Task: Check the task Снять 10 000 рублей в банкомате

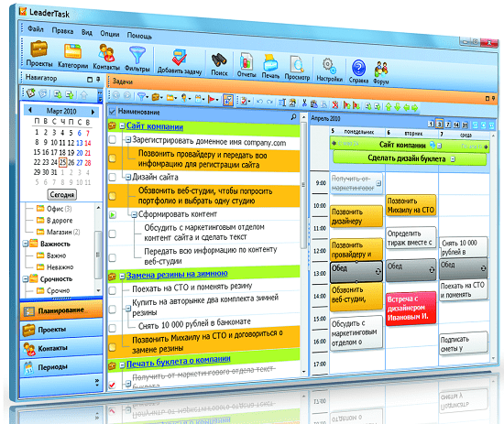Action: pyautogui.click(x=112, y=328)
